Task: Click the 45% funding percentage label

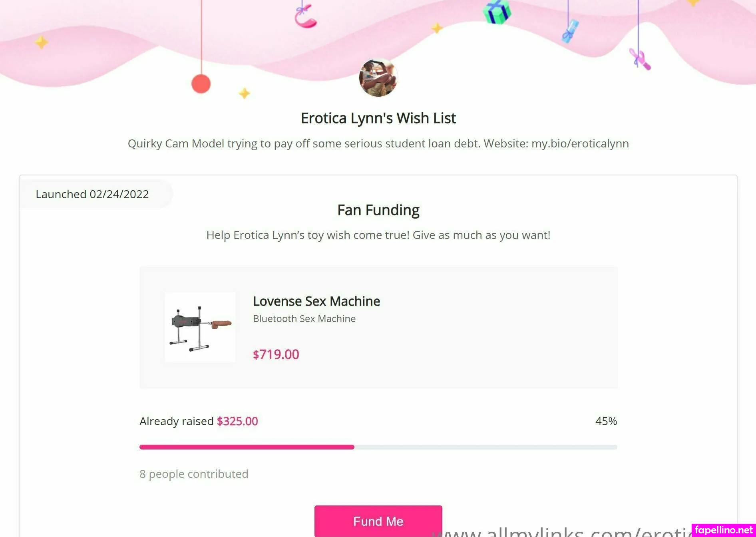Action: click(606, 421)
